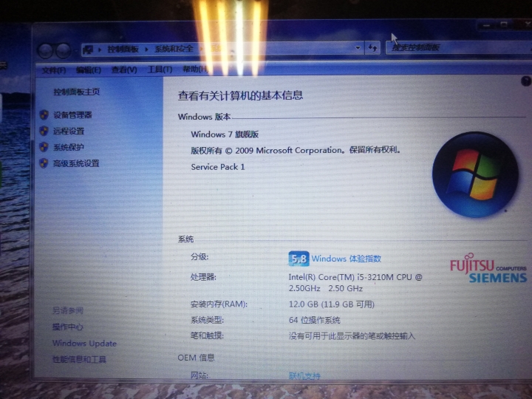Click 控制面板 in the breadcrumb path
The width and height of the screenshot is (532, 399).
(123, 50)
